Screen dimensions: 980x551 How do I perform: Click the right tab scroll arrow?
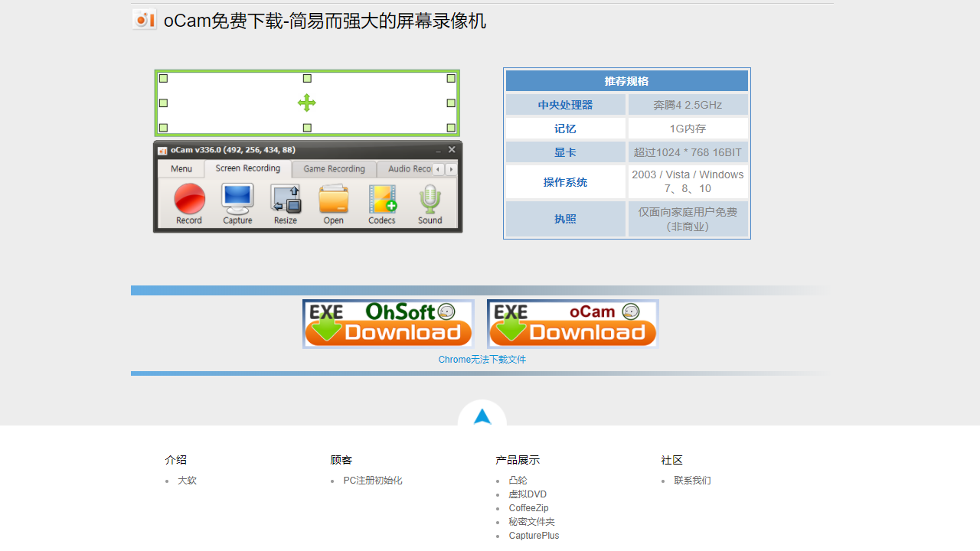(450, 169)
